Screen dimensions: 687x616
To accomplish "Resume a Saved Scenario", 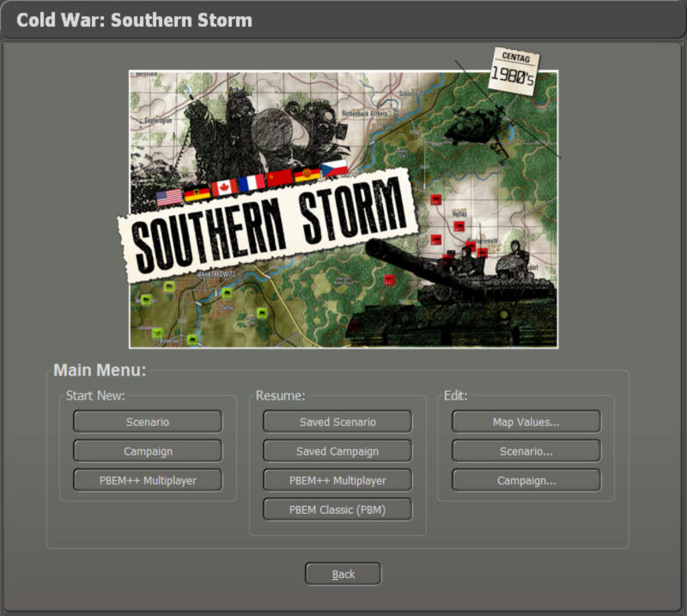I will [x=337, y=421].
